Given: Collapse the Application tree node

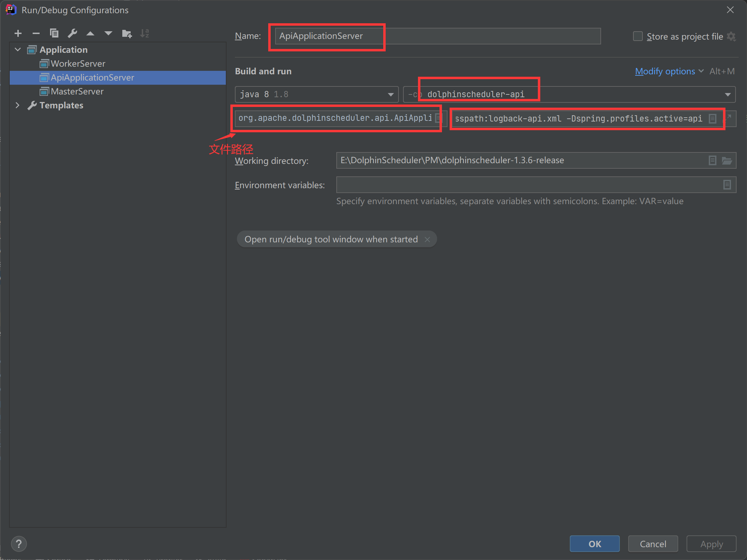Looking at the screenshot, I should [18, 50].
